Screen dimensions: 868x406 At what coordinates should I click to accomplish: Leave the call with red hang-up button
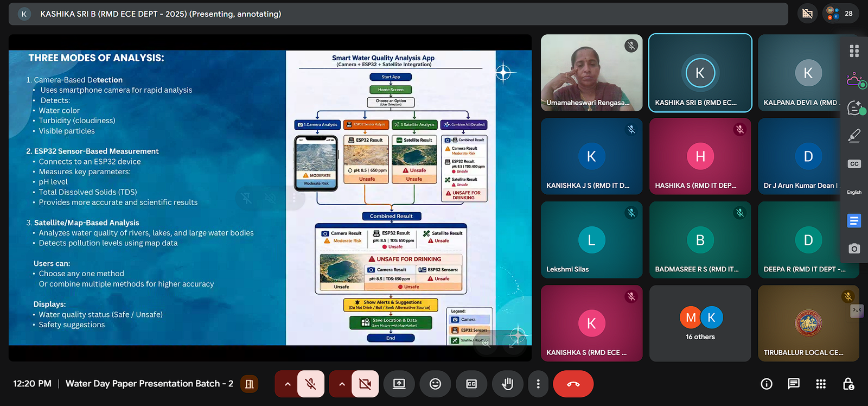[573, 384]
